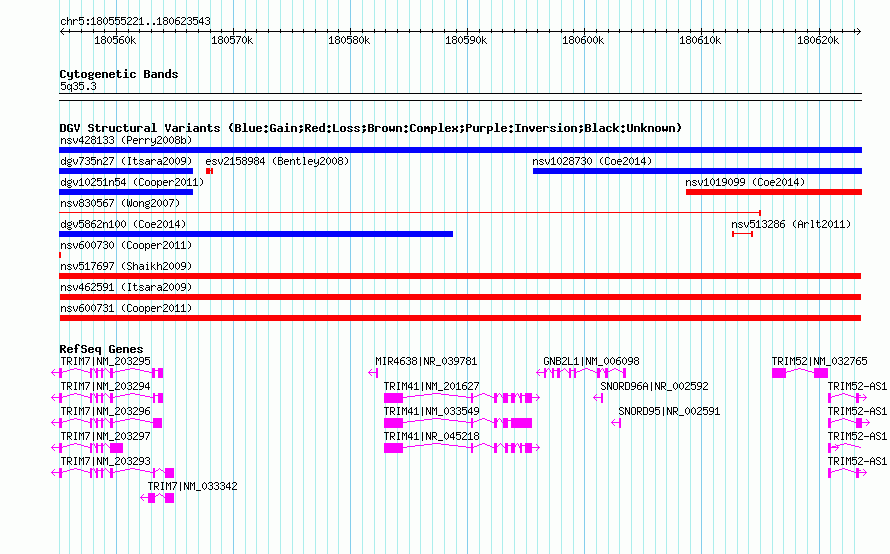The height and width of the screenshot is (554, 890).
Task: Open the esv2158984 (Bentley2008) variant label
Action: pyautogui.click(x=277, y=161)
